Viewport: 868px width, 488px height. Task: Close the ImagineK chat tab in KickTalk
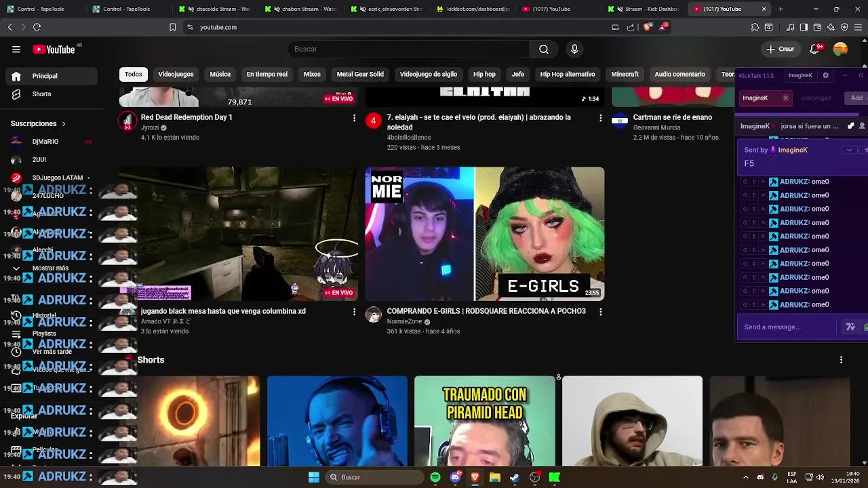(785, 98)
